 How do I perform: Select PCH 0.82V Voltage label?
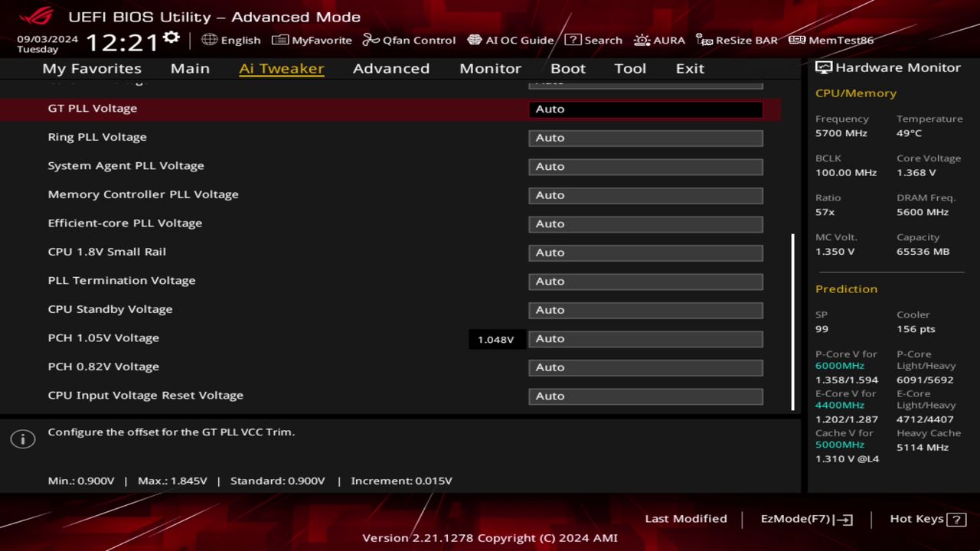(x=103, y=367)
